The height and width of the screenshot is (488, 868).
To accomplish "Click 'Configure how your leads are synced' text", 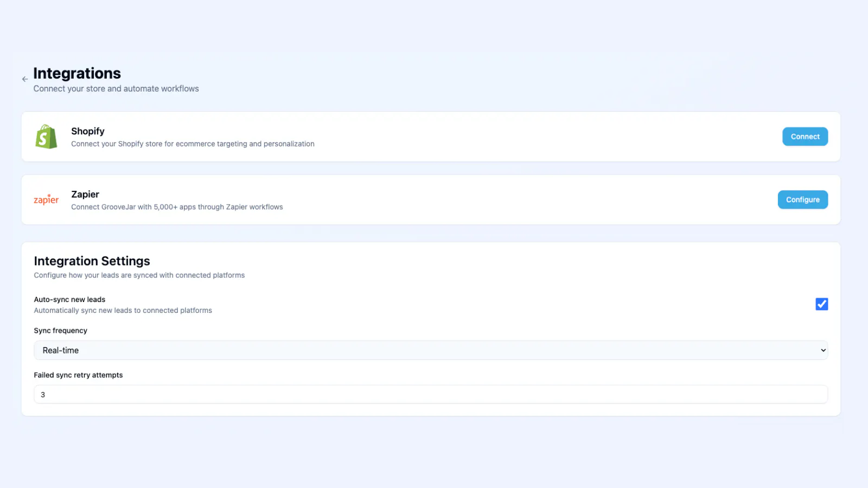I will 139,275.
